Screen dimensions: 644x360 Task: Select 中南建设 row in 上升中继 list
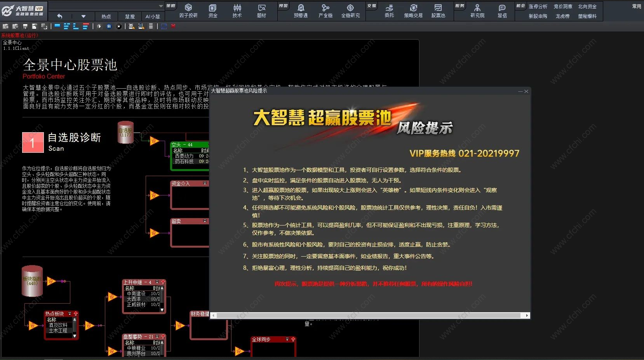click(142, 294)
